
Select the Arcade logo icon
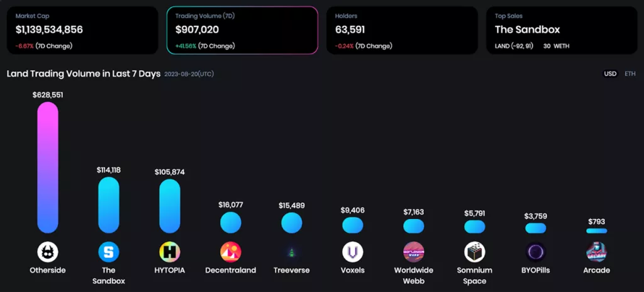pyautogui.click(x=596, y=252)
